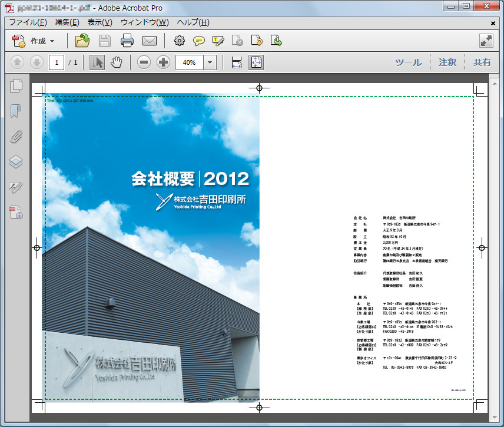Toggle fit one full page view
504x427 pixels.
(256, 62)
